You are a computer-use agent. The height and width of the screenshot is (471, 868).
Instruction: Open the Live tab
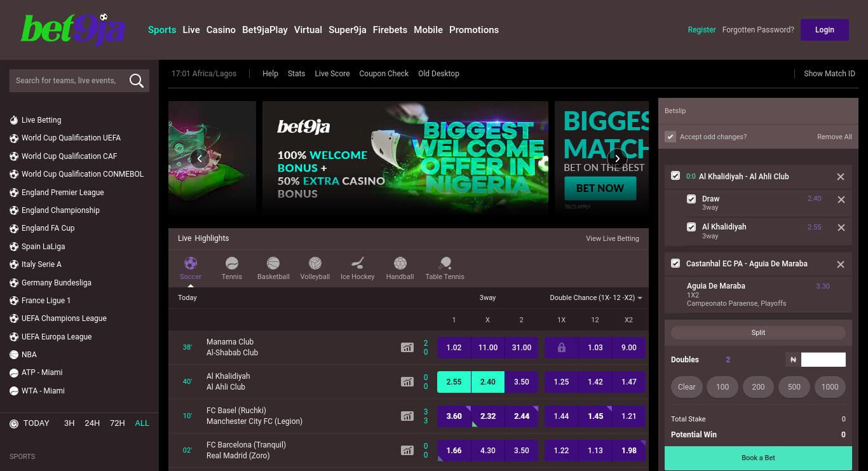click(191, 30)
